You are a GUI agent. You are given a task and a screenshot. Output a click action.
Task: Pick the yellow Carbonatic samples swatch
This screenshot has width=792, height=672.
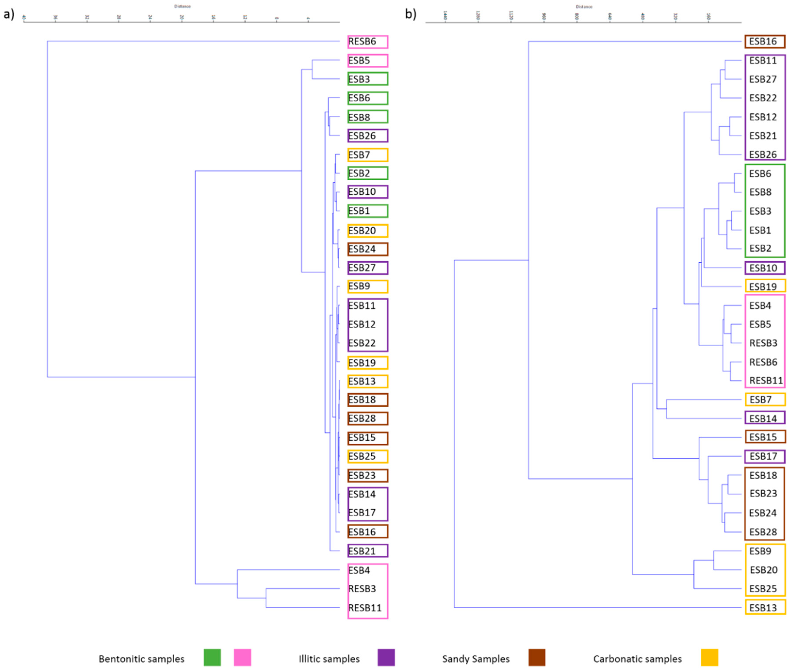coord(710,657)
